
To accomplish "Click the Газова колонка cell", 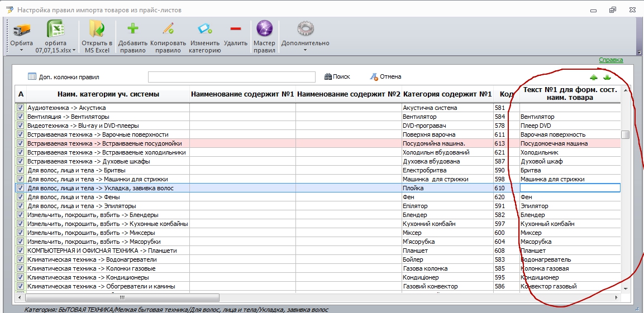I will (447, 269).
